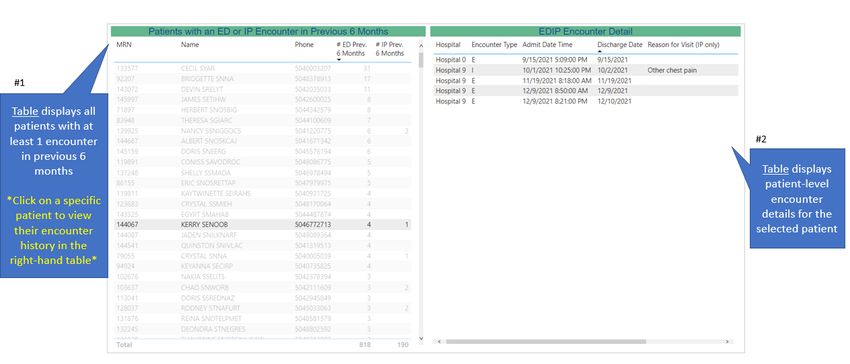
Task: Click the ED total value 818
Action: 365,344
